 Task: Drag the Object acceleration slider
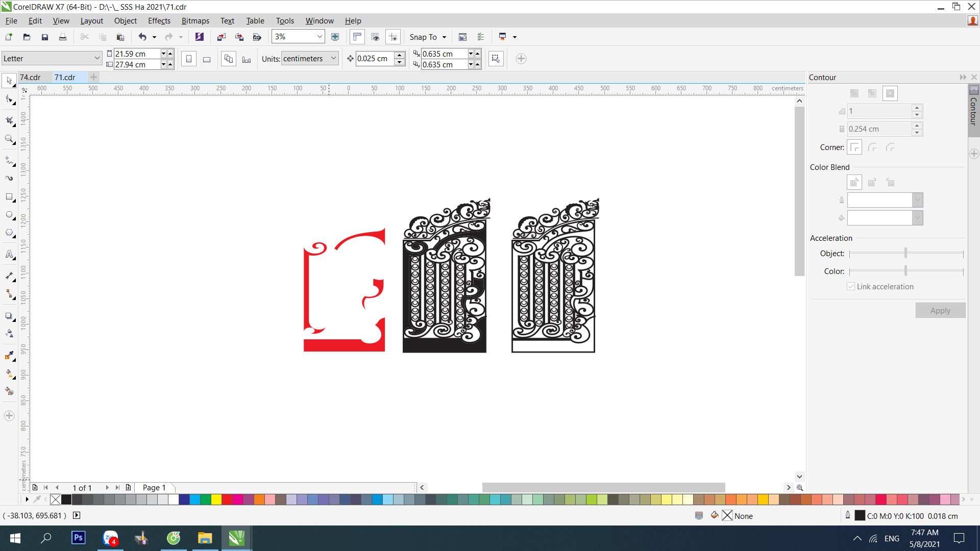point(904,253)
